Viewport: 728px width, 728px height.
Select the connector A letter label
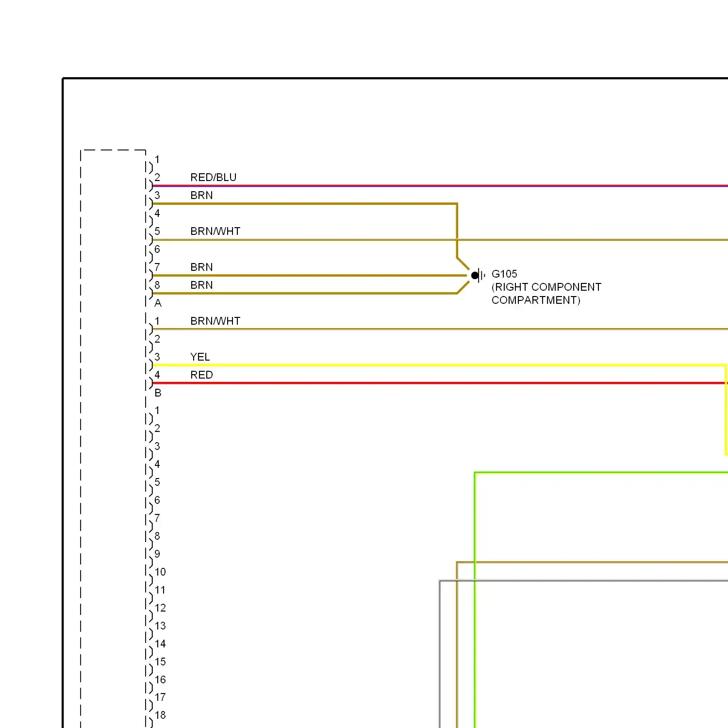click(x=158, y=303)
